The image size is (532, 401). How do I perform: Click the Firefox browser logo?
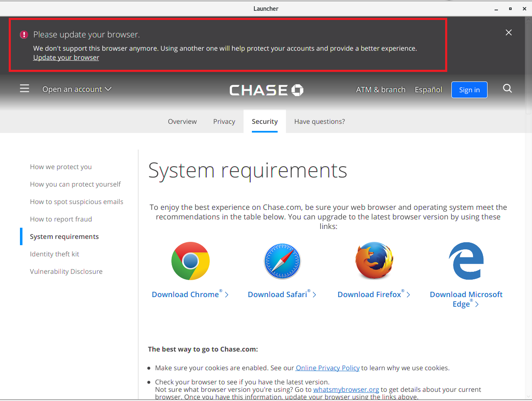tap(374, 261)
